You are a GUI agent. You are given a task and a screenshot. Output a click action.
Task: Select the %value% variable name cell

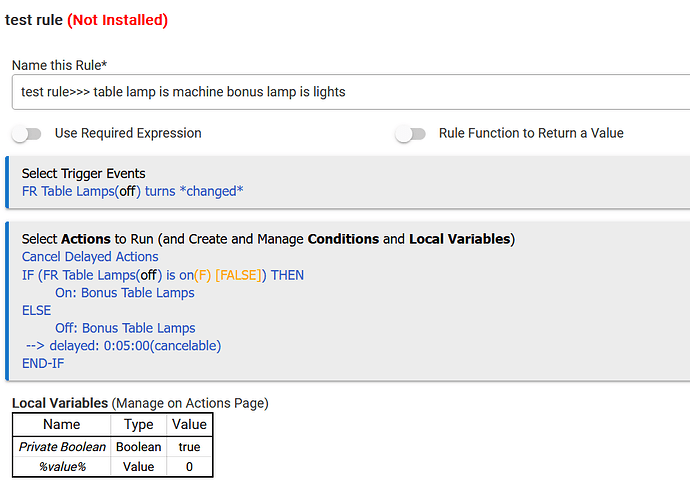pyautogui.click(x=61, y=466)
